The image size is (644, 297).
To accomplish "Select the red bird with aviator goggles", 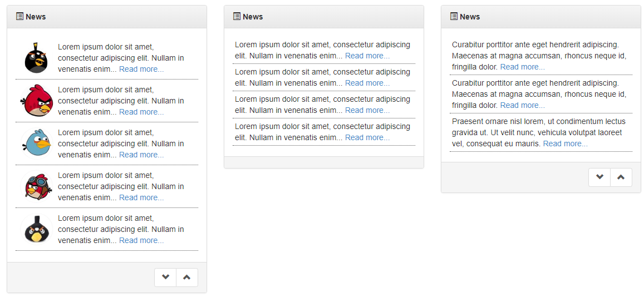I will pos(36,186).
